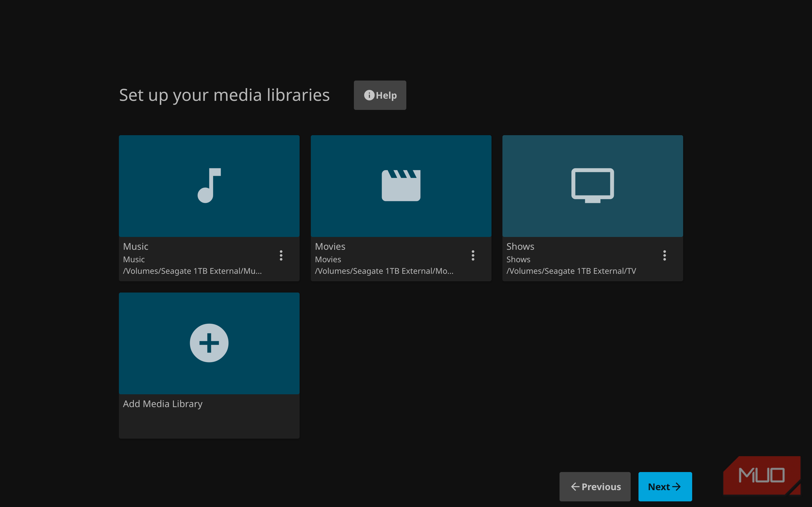Continue with the Next button
This screenshot has height=507, width=812.
coord(665,486)
